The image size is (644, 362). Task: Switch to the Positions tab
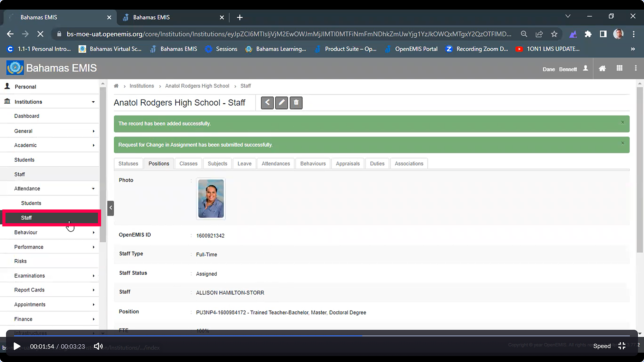(x=159, y=163)
